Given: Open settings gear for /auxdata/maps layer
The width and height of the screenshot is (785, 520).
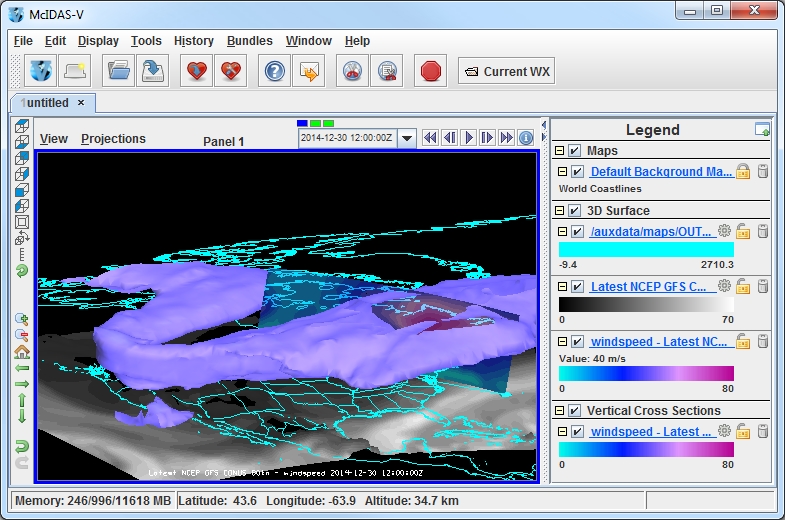Looking at the screenshot, I should point(724,231).
